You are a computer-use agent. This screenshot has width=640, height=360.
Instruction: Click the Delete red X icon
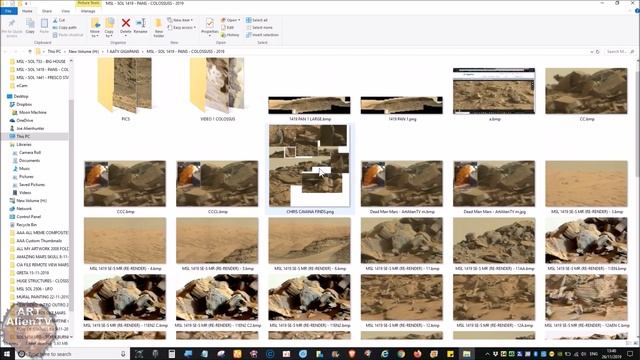(126, 23)
